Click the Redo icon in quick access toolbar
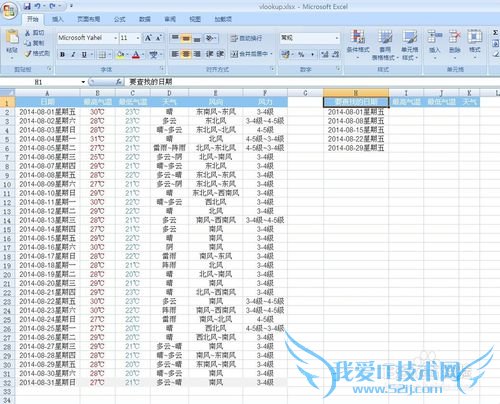Image resolution: width=500 pixels, height=404 pixels. (53, 6)
